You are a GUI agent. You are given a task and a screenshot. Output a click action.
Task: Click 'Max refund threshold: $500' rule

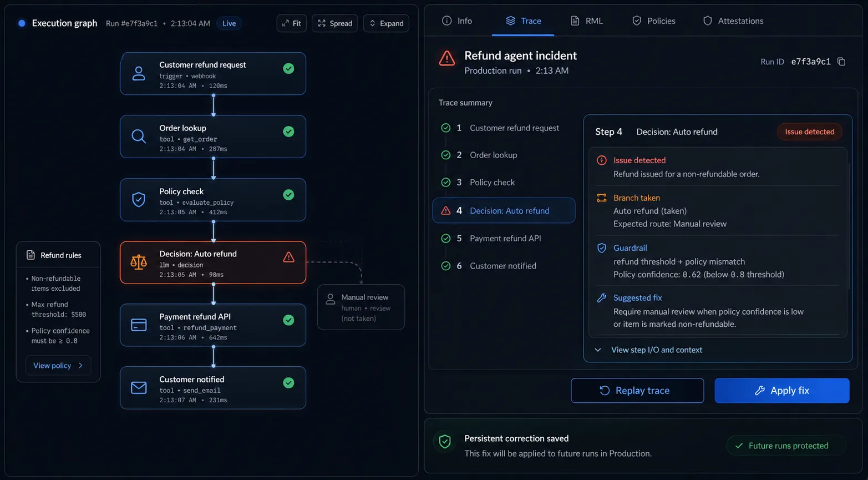59,309
